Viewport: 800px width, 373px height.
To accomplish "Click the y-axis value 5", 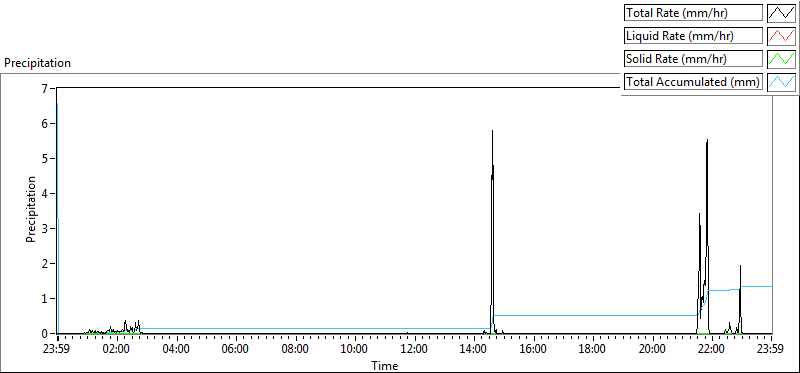I will pyautogui.click(x=44, y=158).
